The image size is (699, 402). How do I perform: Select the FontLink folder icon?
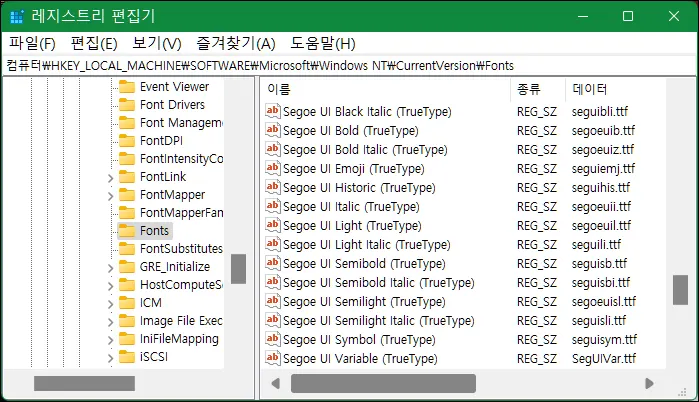tap(127, 177)
